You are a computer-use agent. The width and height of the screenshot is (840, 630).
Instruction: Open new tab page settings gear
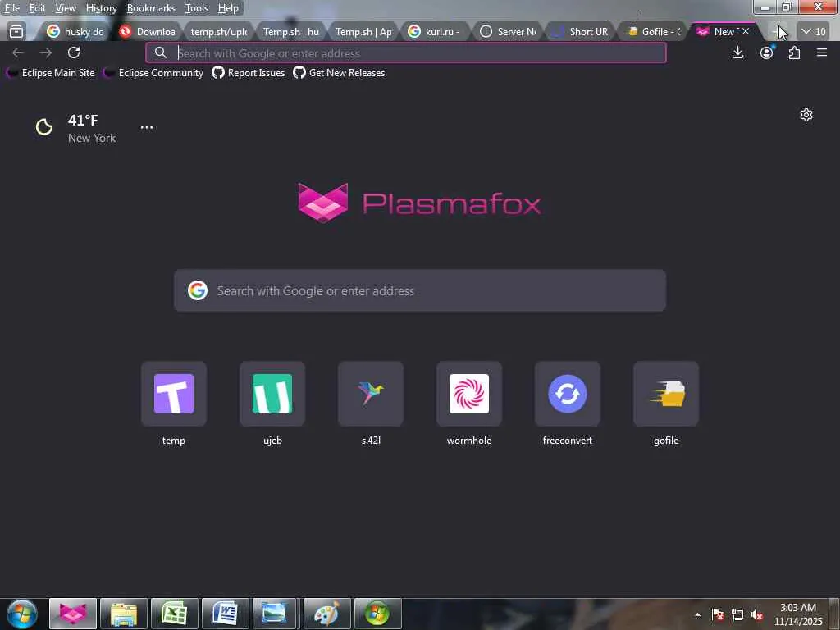(806, 115)
